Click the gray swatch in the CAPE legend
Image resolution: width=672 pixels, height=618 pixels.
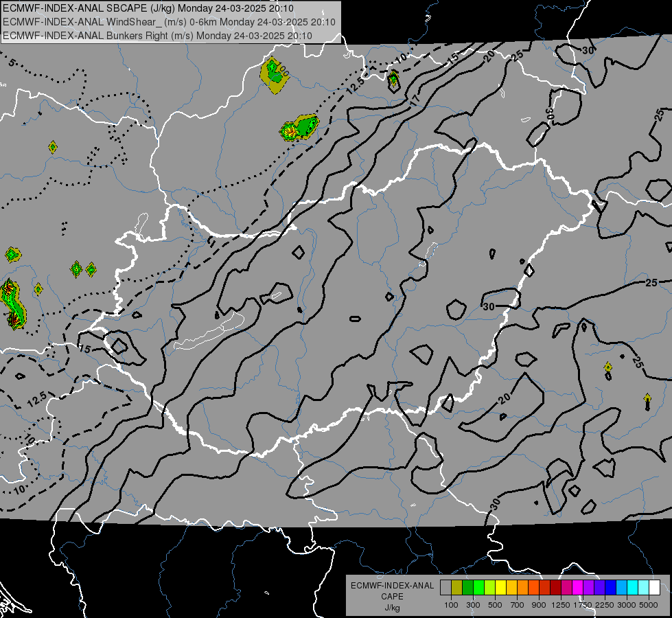[x=445, y=588]
